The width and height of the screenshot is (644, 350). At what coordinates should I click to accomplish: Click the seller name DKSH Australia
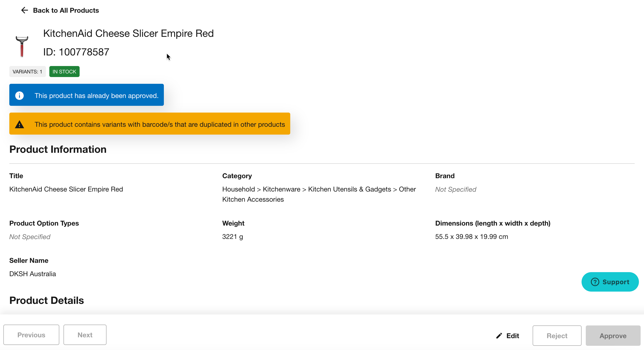click(33, 274)
